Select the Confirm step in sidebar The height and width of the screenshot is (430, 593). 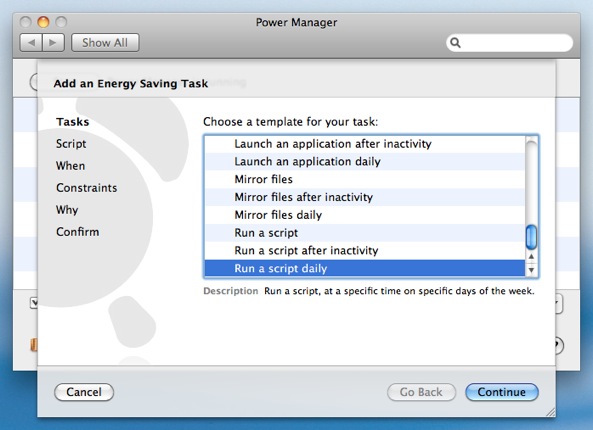coord(78,232)
